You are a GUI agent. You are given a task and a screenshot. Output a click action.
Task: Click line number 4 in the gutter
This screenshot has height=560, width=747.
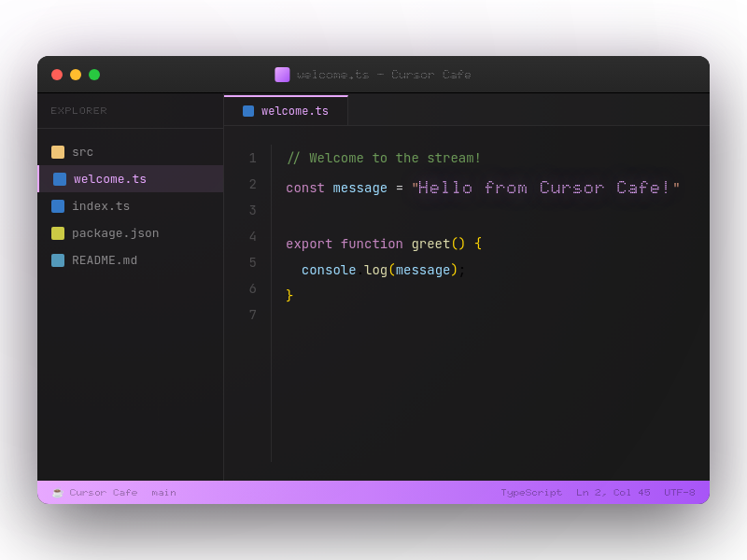tap(252, 236)
